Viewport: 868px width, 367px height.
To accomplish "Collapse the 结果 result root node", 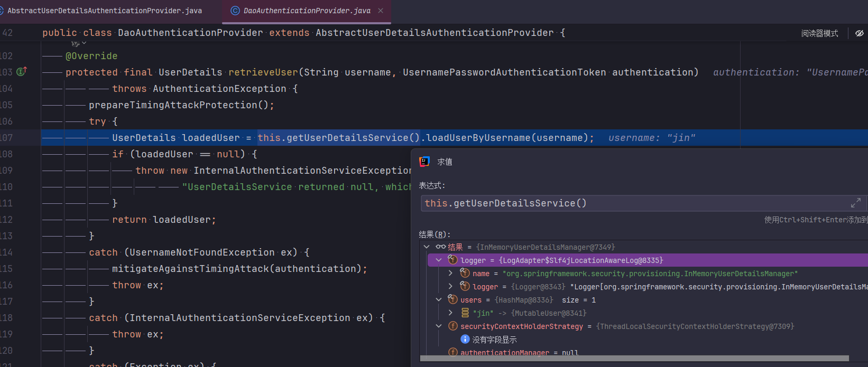I will pos(427,247).
